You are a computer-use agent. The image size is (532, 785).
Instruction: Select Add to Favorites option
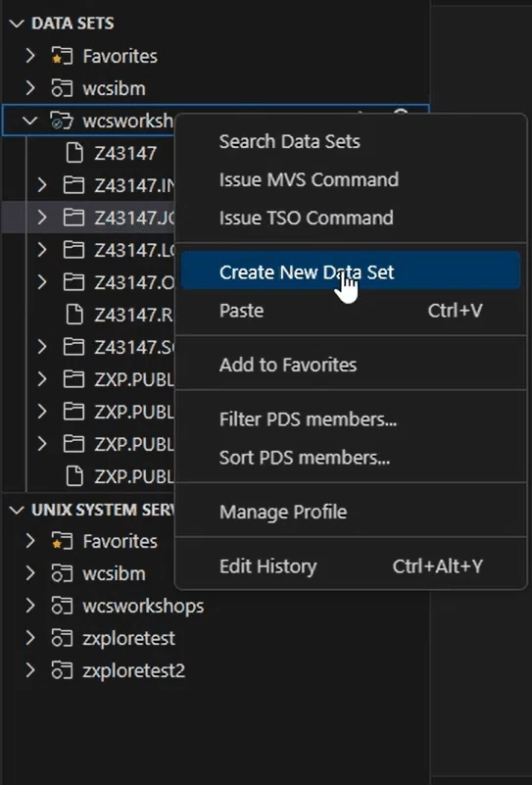[x=288, y=365]
